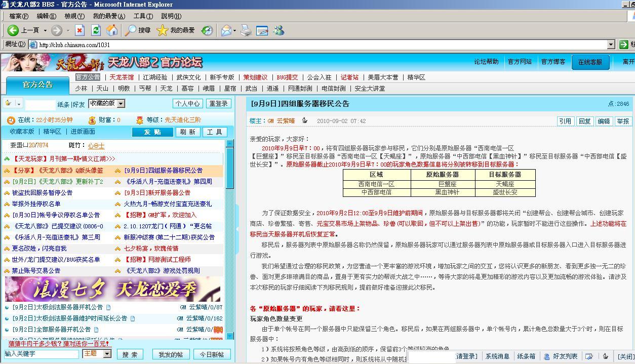The height and width of the screenshot is (364, 635).
Task: Open the 论坛帮助 link
Action: tap(486, 62)
